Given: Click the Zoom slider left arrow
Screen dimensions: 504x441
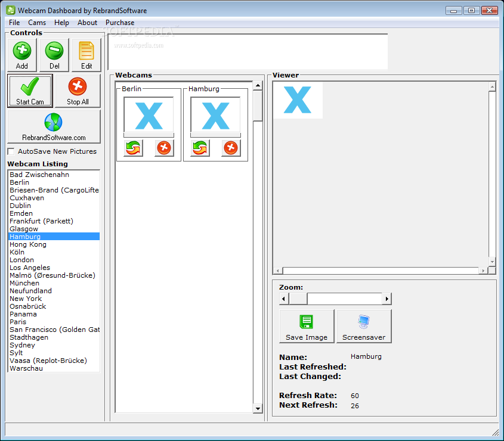Looking at the screenshot, I should pyautogui.click(x=283, y=299).
